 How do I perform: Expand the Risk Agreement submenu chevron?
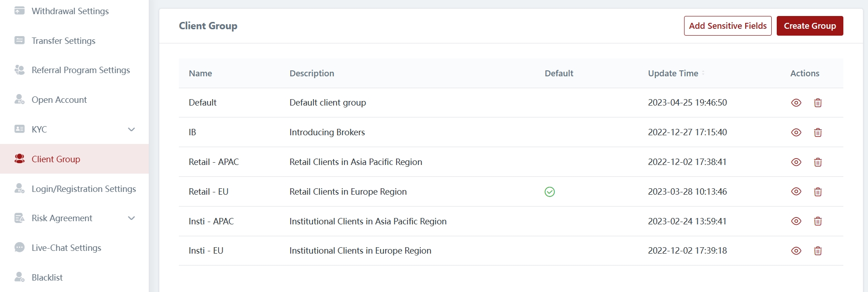click(x=131, y=218)
